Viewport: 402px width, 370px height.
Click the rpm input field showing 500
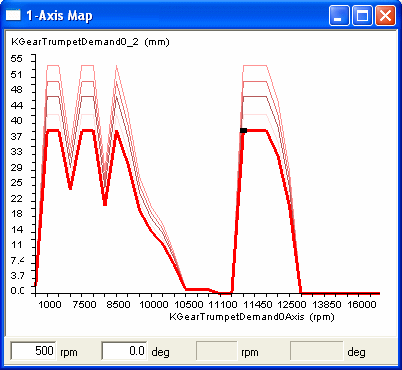point(33,351)
